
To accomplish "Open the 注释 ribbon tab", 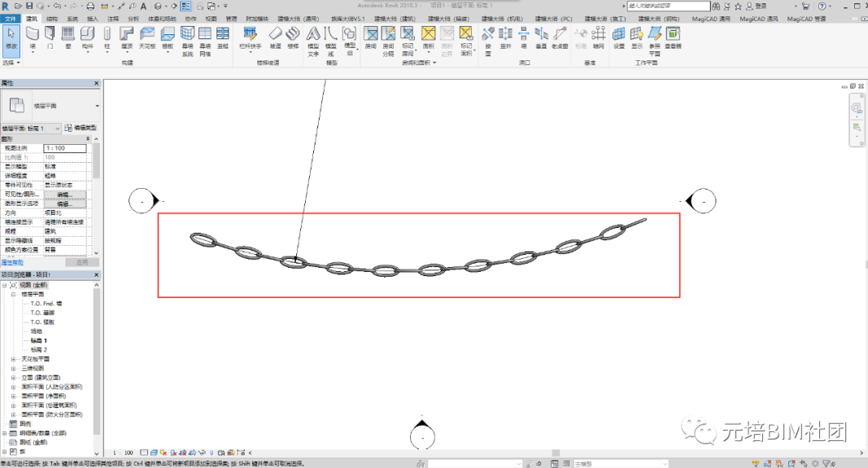I will pyautogui.click(x=113, y=19).
